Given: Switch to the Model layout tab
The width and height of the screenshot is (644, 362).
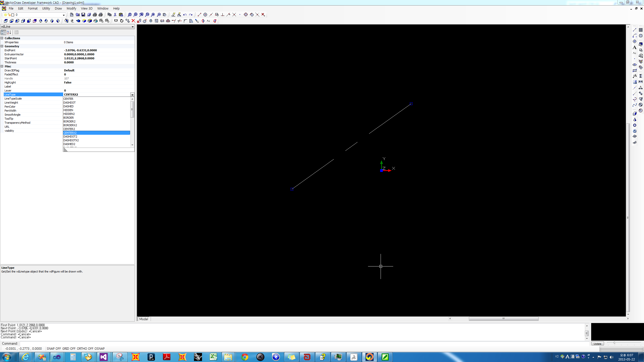Looking at the screenshot, I should tap(143, 319).
